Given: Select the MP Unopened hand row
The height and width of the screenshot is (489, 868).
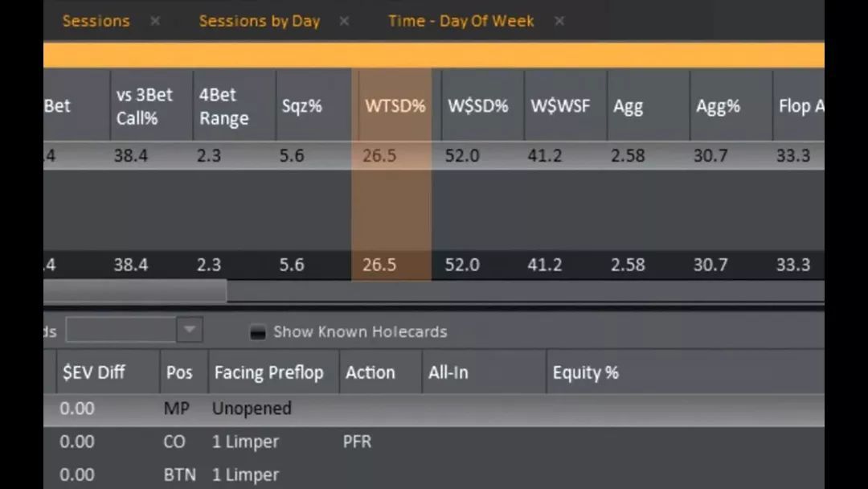Looking at the screenshot, I should coord(433,409).
